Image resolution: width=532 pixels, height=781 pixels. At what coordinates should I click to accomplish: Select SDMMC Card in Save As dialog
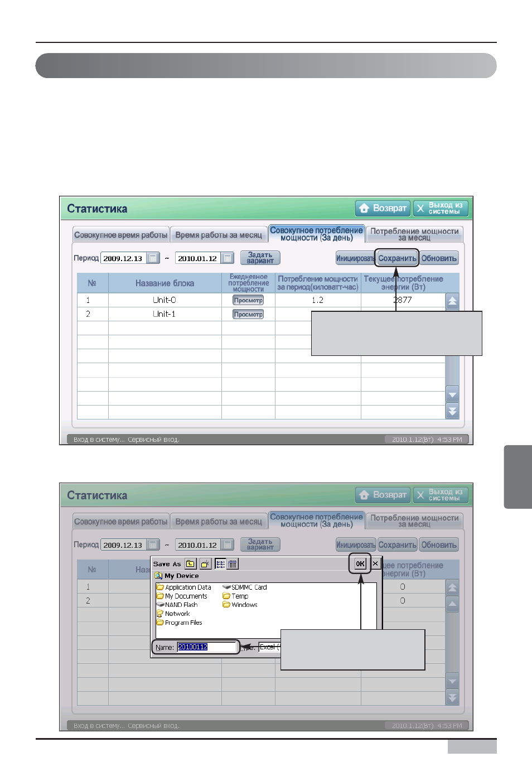coord(245,587)
